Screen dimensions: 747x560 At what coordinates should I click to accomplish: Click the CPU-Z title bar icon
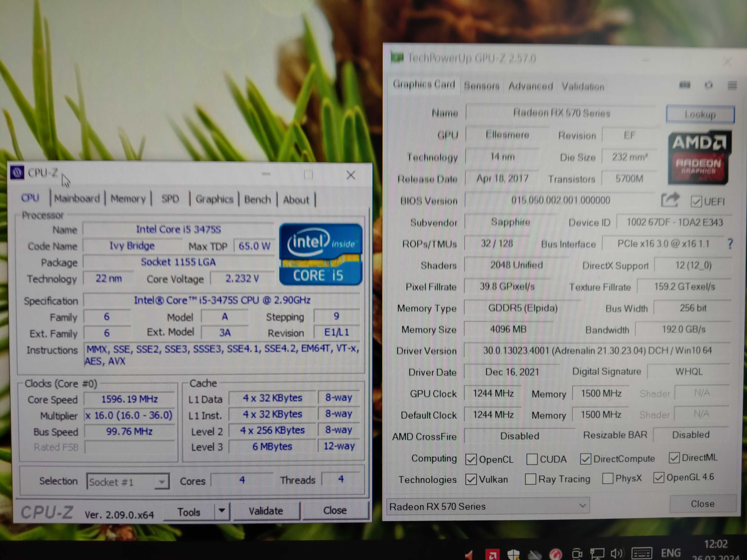17,172
